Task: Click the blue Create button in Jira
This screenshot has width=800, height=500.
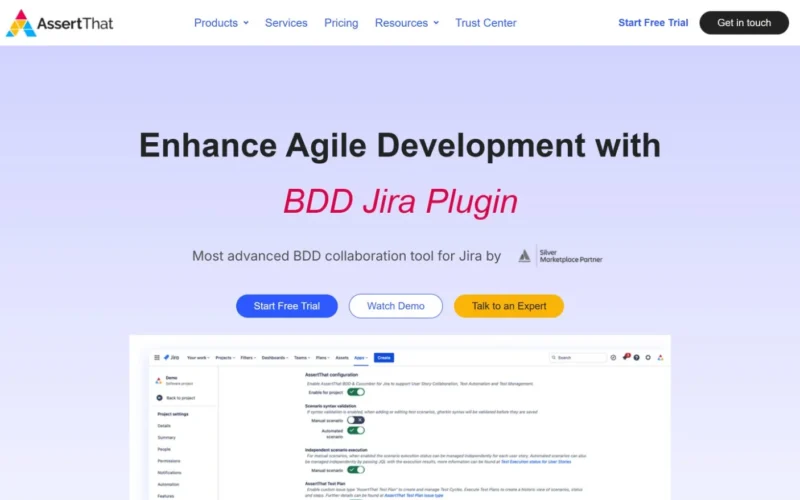Action: click(x=384, y=358)
